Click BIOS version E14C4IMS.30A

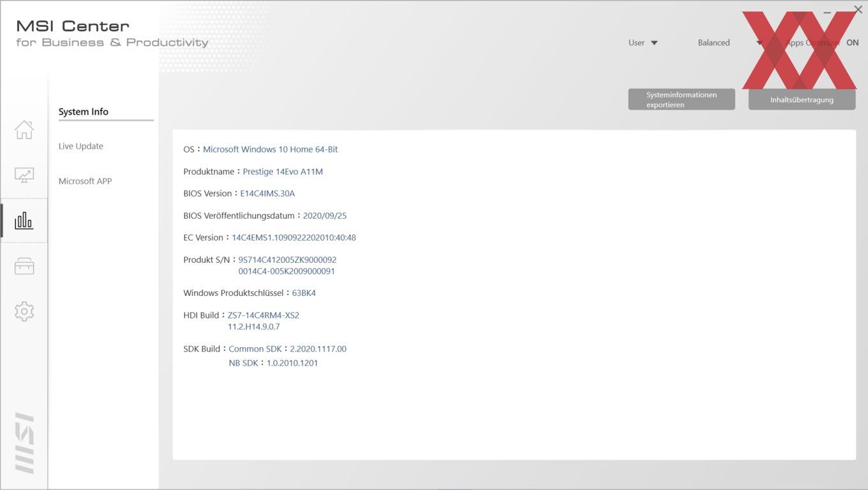(x=267, y=193)
